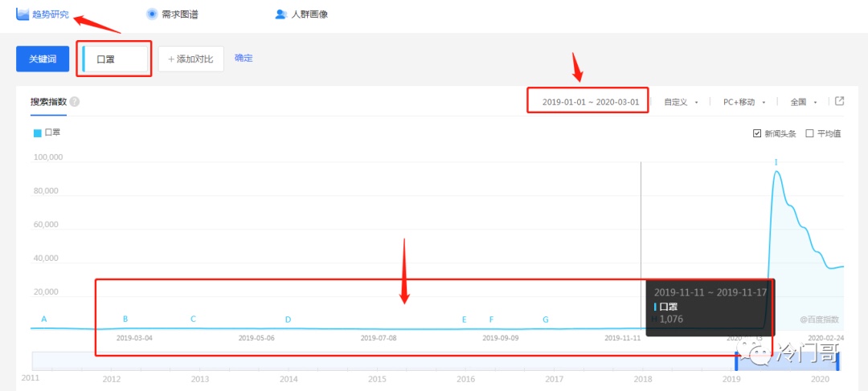Click news marker G on the chart
The image size is (868, 391).
(x=546, y=320)
